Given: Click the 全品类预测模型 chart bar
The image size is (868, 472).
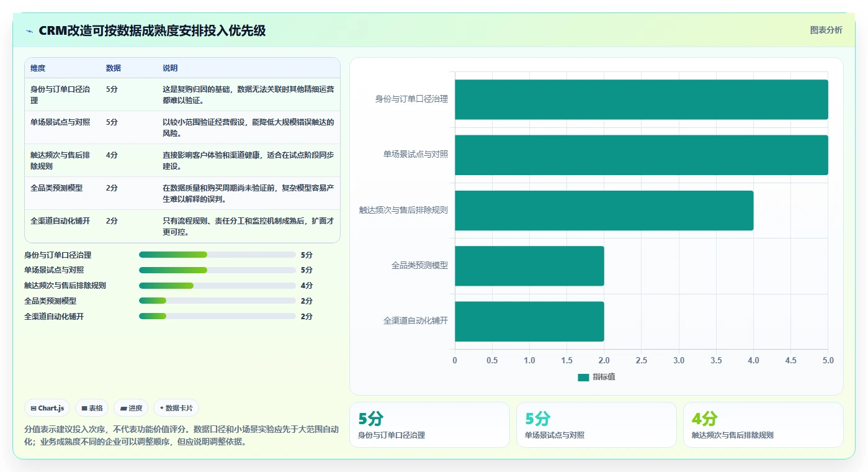Looking at the screenshot, I should [x=529, y=266].
